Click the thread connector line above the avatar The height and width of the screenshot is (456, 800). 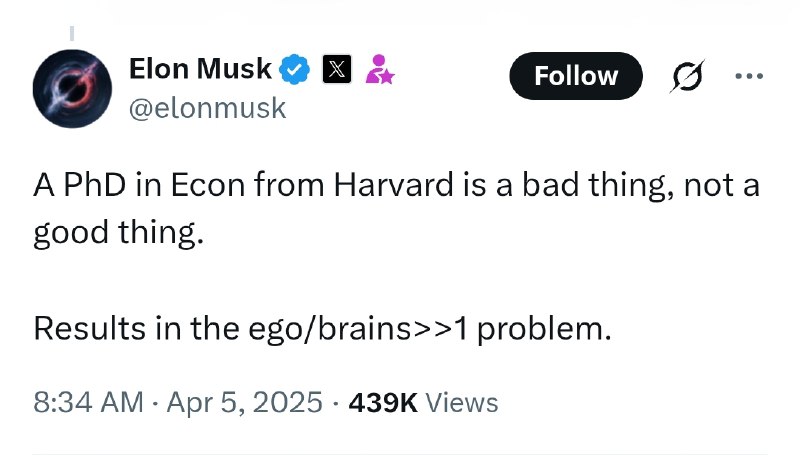[72, 33]
